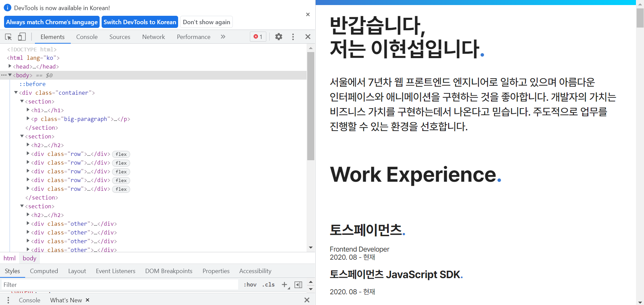Open the customize DevTools kebab menu

click(x=293, y=37)
